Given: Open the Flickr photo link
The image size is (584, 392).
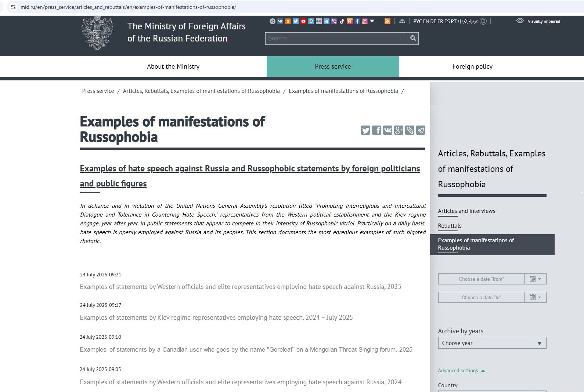Looking at the screenshot, I should coord(319,21).
